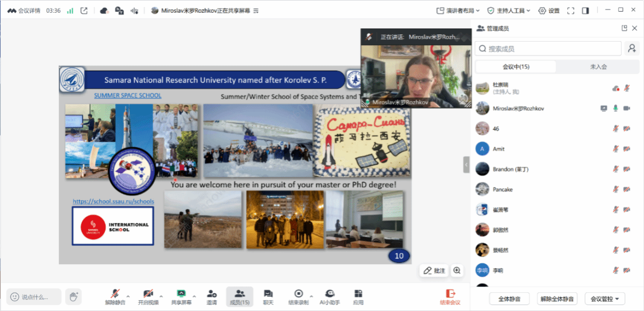The width and height of the screenshot is (644, 311).
Task: Open the 会议管控 dropdown
Action: [x=604, y=299]
